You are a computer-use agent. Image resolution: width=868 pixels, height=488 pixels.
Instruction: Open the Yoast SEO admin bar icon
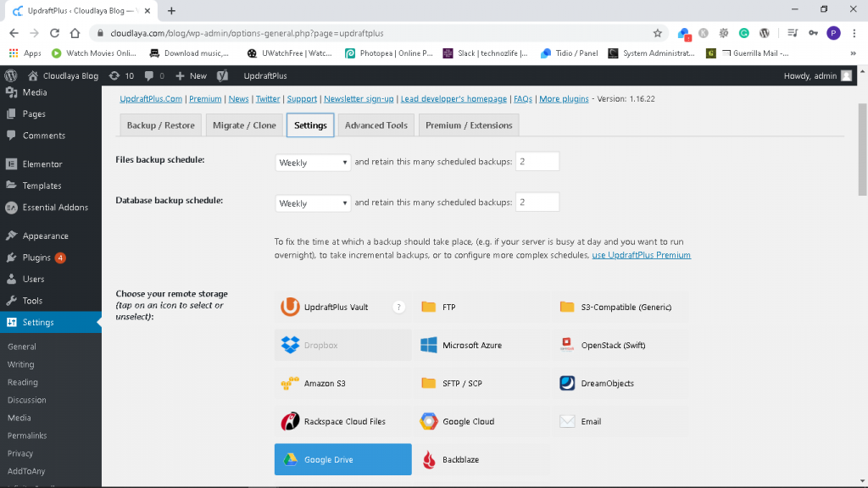coord(223,75)
